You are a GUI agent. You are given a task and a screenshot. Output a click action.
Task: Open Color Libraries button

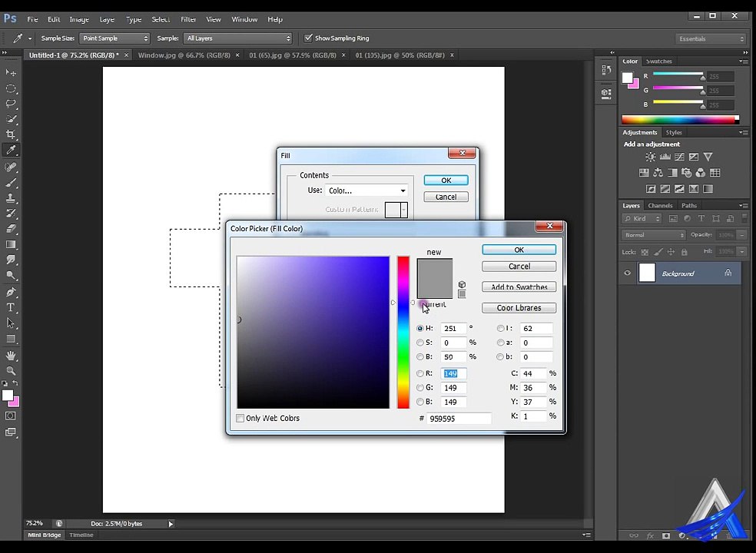pos(519,307)
